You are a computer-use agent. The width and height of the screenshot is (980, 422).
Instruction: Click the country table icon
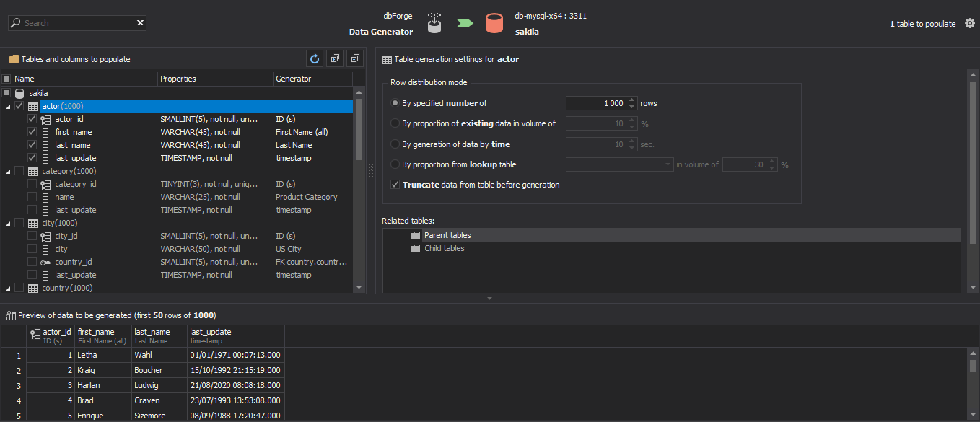point(32,288)
